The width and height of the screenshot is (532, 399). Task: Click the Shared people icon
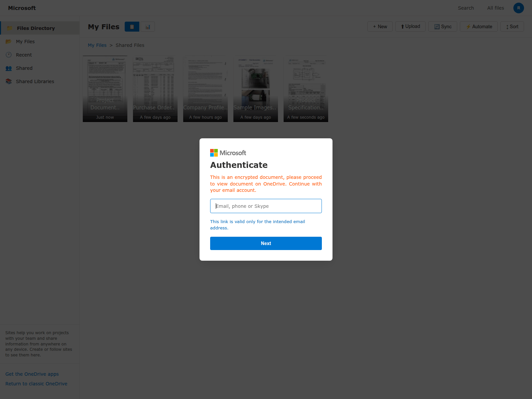point(9,68)
